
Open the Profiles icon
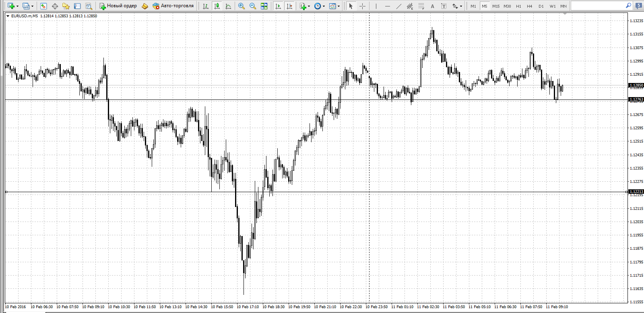click(26, 6)
